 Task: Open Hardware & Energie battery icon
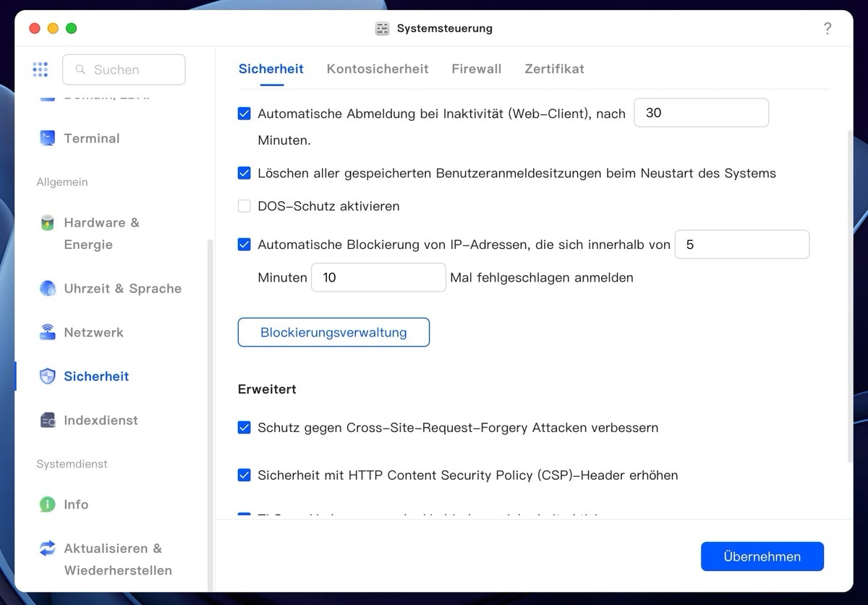47,223
